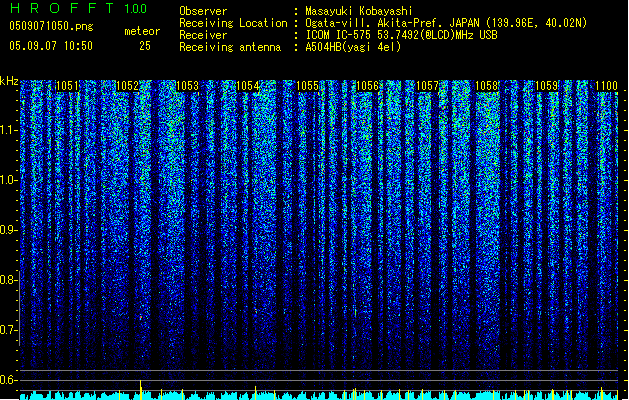Click the red meteor echo dot near 0.73 kHz
Screen dimensions: 629x400
point(141,318)
